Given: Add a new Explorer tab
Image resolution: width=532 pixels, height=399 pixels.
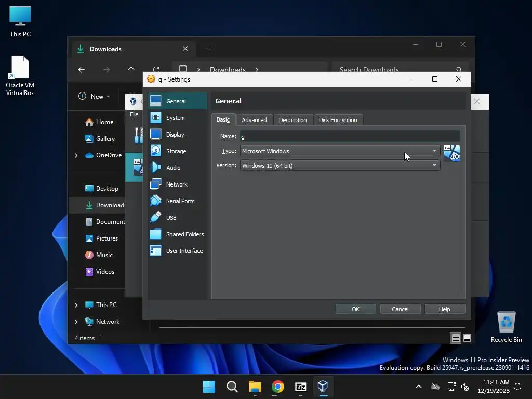Looking at the screenshot, I should pyautogui.click(x=208, y=49).
